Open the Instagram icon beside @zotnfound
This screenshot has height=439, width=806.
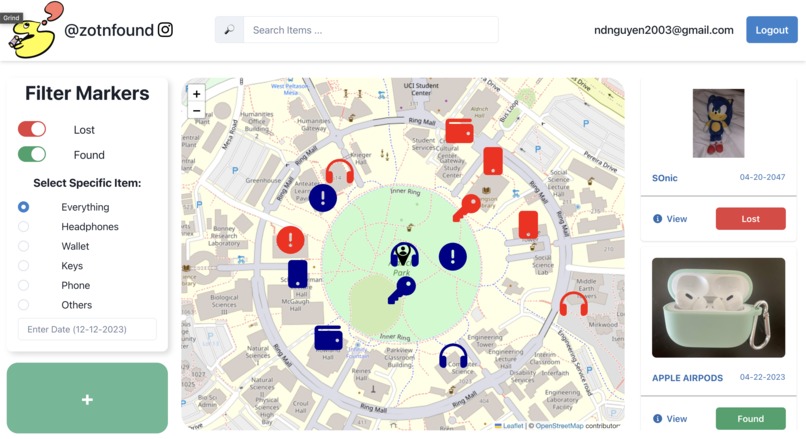(x=165, y=30)
